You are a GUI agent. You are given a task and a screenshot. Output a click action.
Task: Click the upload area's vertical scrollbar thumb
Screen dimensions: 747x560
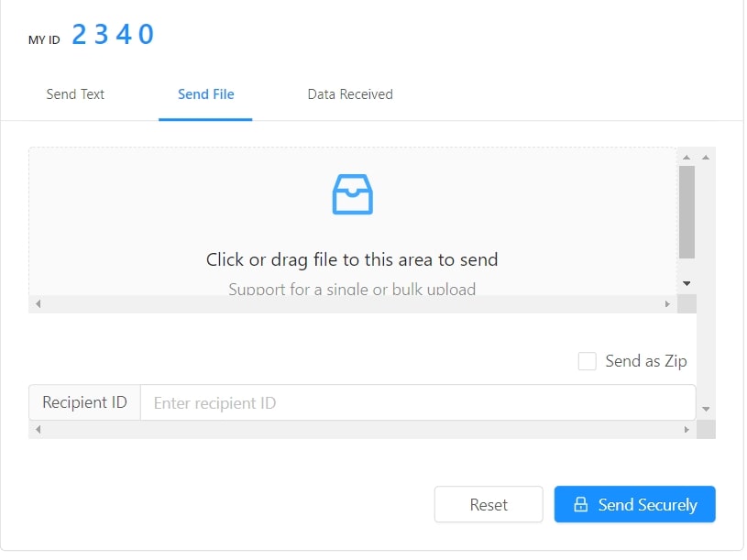(x=687, y=212)
